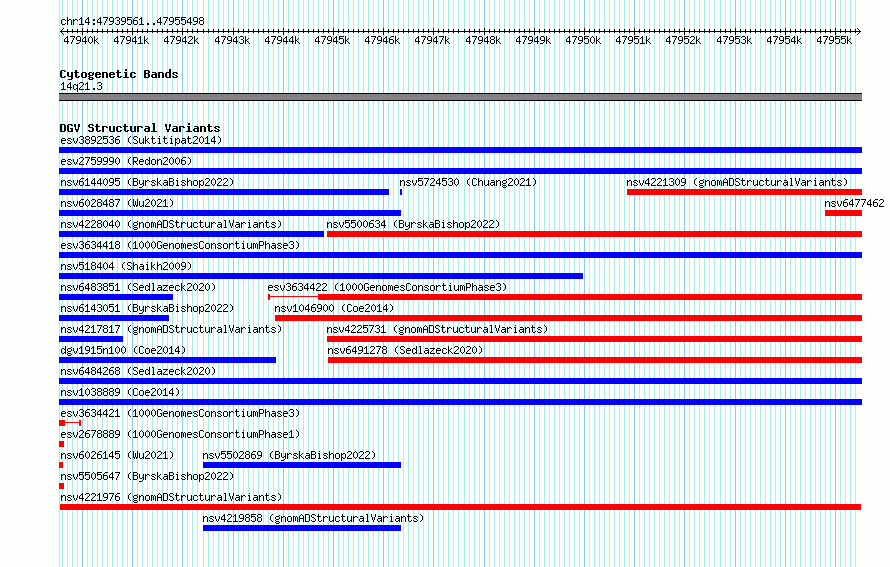Open the nsv6028487 (Wu2021) label
Screen dimensions: 890x567
coord(117,203)
